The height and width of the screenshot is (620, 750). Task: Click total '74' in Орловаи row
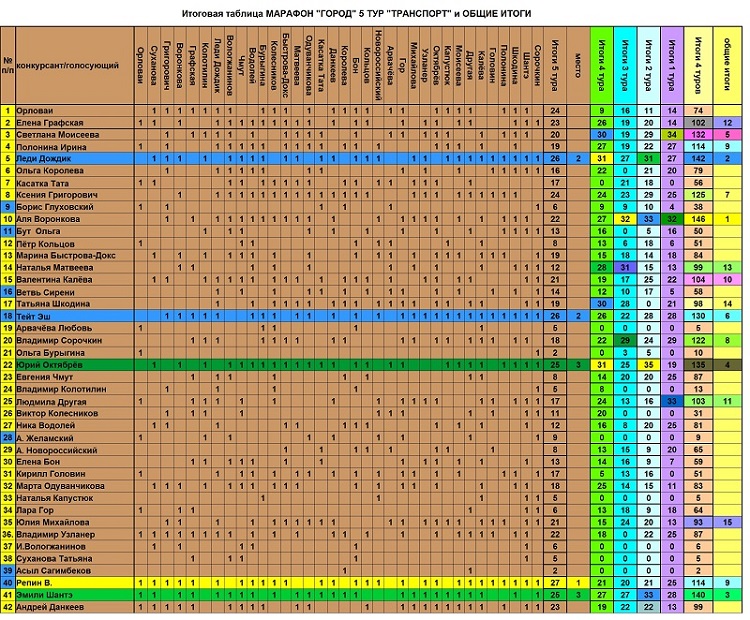coord(698,111)
